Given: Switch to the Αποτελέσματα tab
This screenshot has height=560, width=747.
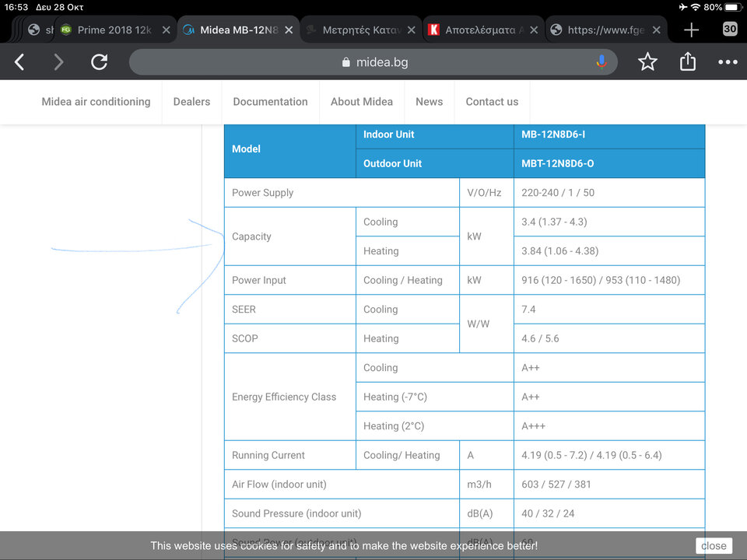Looking at the screenshot, I should [484, 30].
